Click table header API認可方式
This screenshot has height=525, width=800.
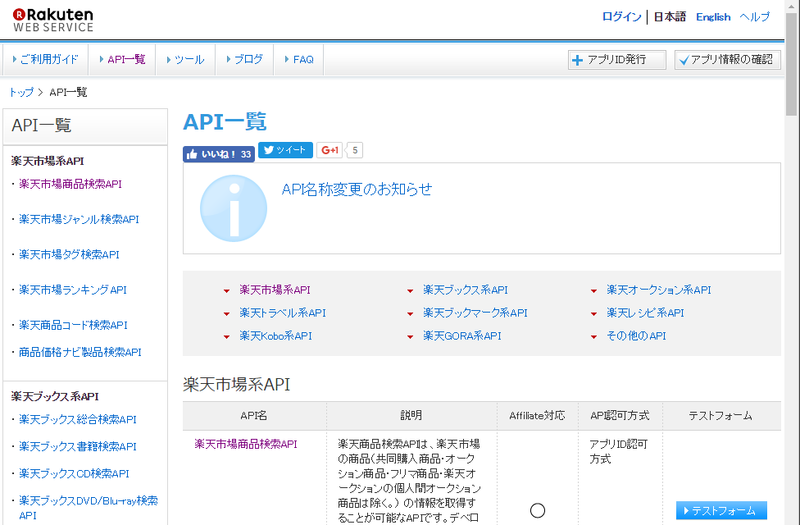coord(619,416)
